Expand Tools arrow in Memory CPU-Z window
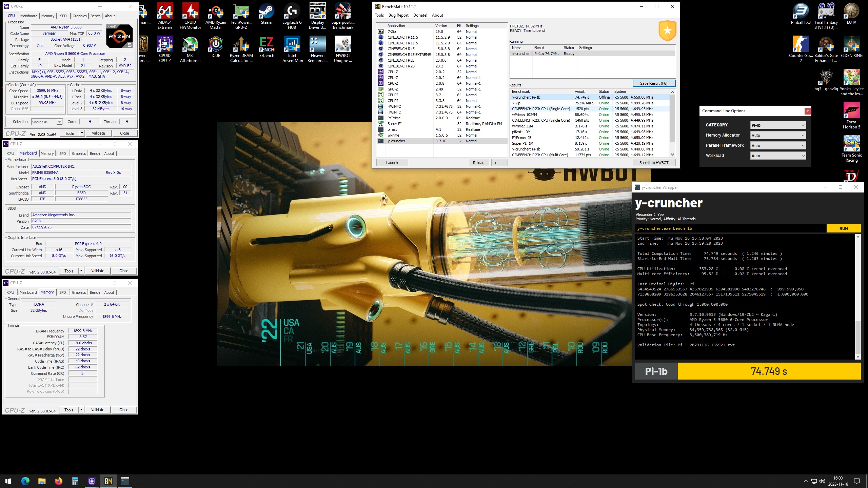The height and width of the screenshot is (488, 868). pyautogui.click(x=81, y=410)
